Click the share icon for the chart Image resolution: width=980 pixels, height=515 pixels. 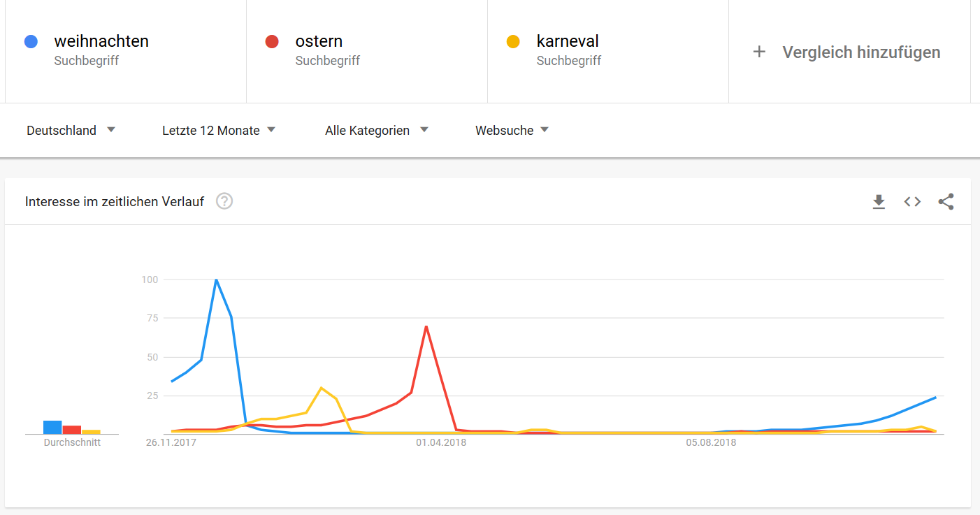point(946,201)
